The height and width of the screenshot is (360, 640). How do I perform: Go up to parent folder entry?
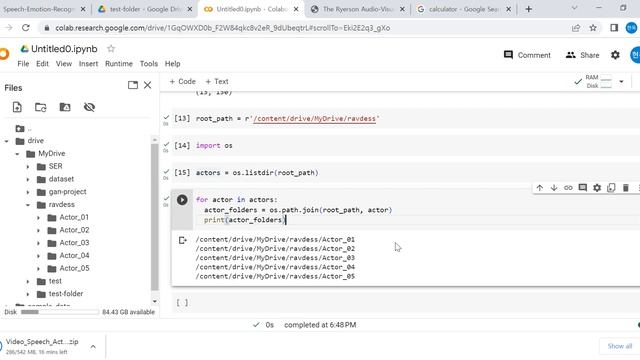click(23, 129)
